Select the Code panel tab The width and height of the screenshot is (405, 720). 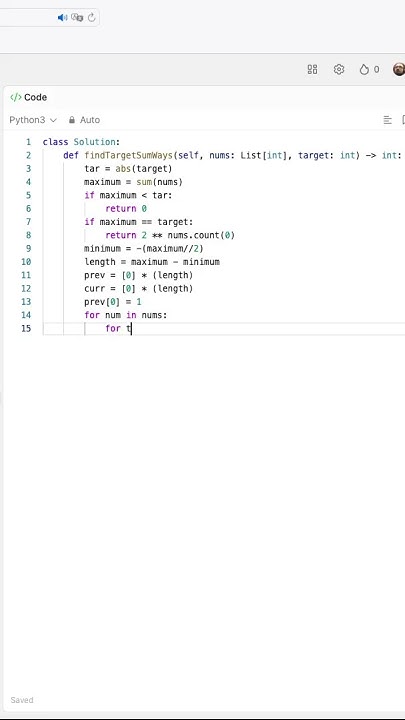(28, 97)
